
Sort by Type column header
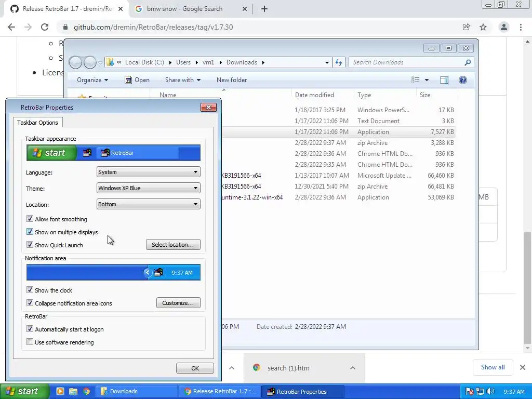[385, 95]
